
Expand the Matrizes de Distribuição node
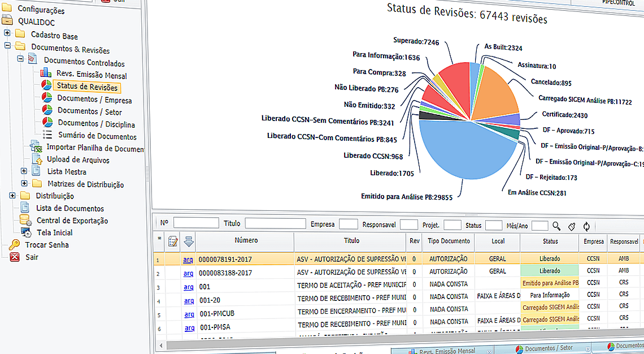click(x=24, y=184)
